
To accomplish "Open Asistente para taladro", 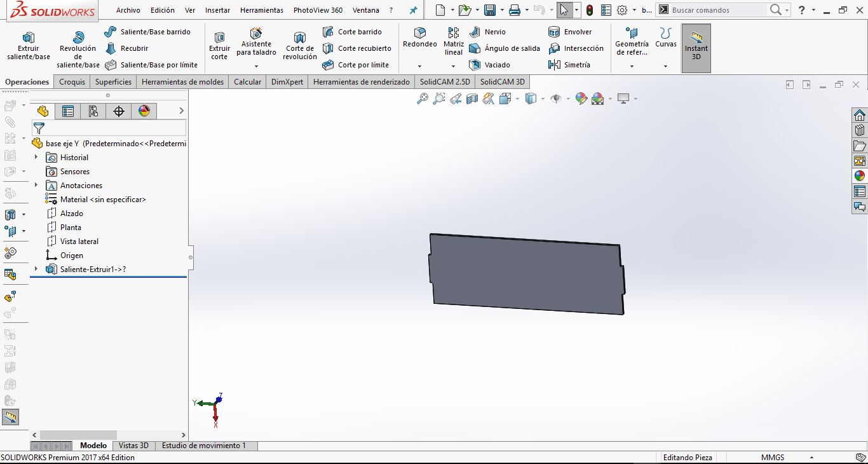I will [256, 42].
